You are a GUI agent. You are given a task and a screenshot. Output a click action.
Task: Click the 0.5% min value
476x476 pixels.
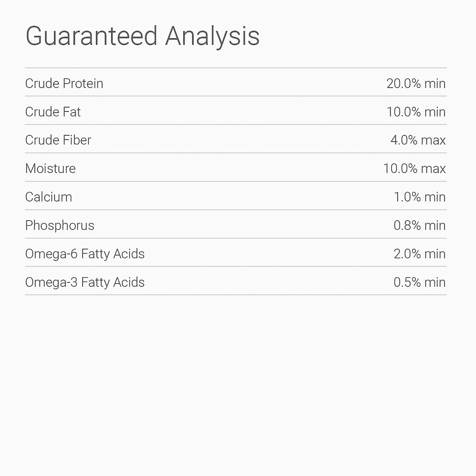tap(419, 282)
